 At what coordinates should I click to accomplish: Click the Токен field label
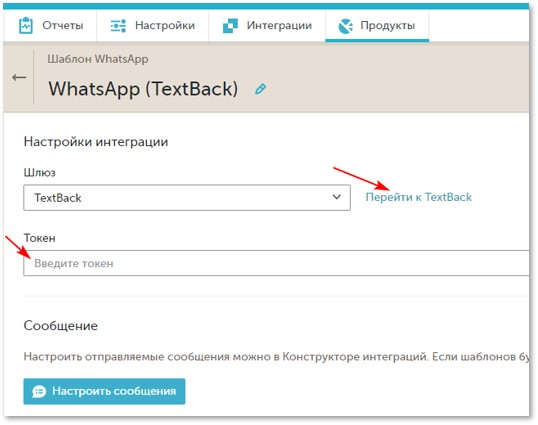(39, 238)
